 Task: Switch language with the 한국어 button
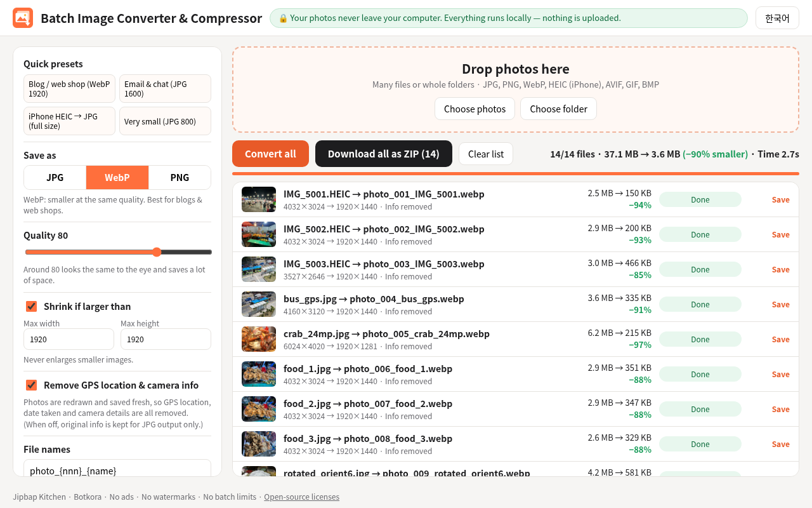tap(777, 18)
